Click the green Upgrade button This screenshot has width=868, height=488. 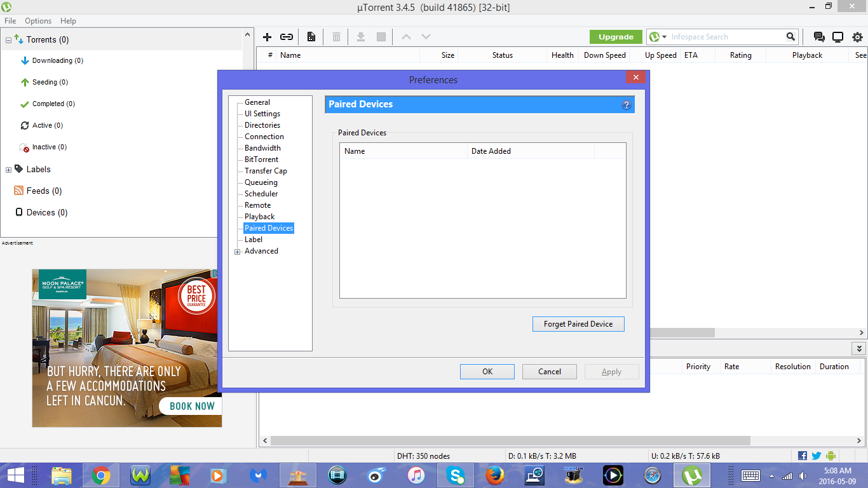(616, 37)
